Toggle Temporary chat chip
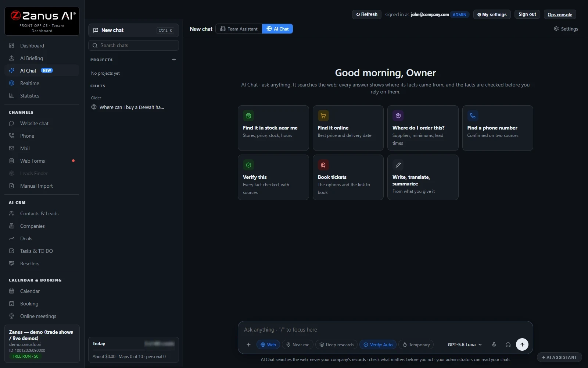Image resolution: width=588 pixels, height=368 pixels. 416,345
